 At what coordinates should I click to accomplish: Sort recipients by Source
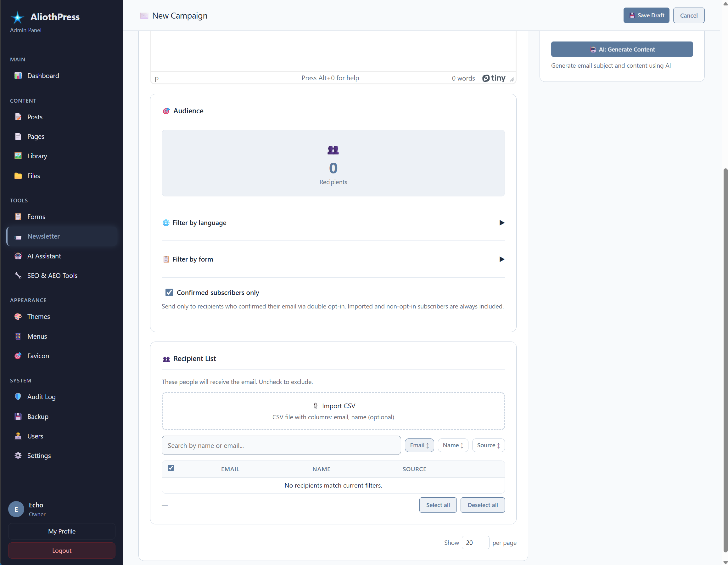(488, 445)
